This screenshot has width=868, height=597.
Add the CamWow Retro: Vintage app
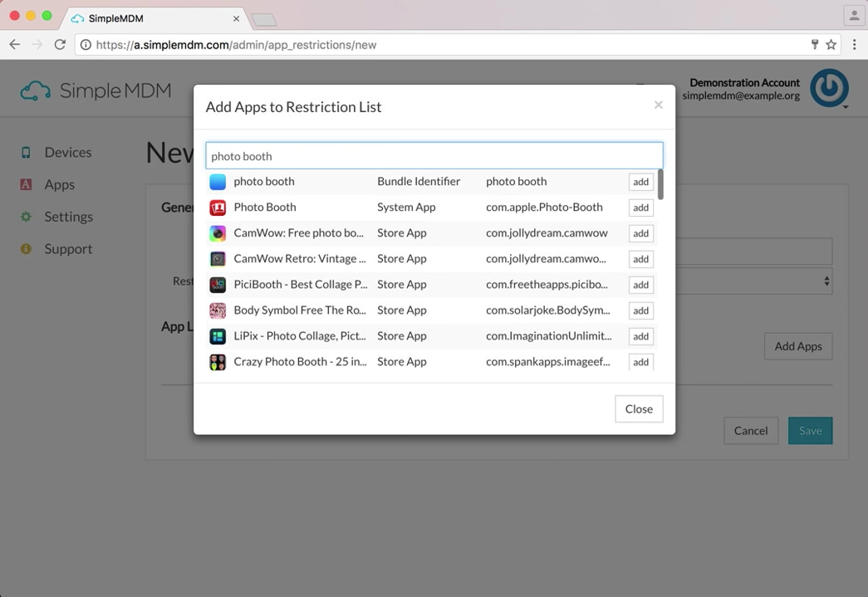641,259
